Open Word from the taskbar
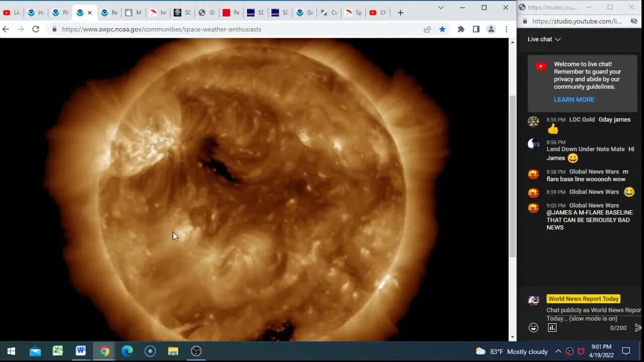Screen dimensions: 644x362 click(x=81, y=351)
